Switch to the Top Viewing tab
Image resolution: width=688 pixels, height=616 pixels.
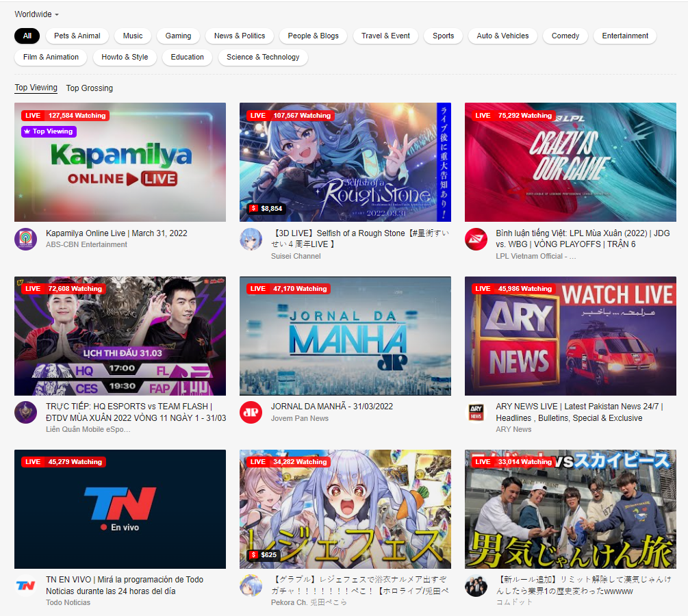[x=36, y=88]
